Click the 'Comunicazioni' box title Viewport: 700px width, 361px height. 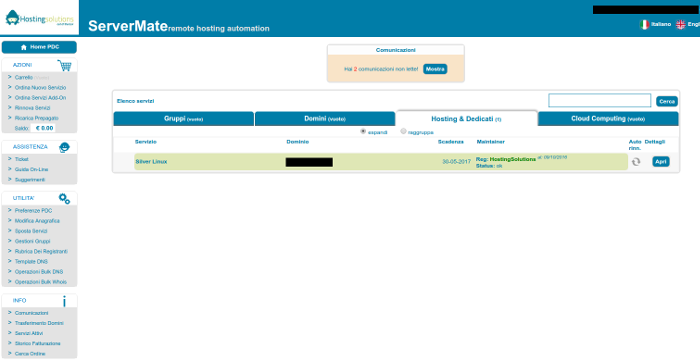(396, 50)
